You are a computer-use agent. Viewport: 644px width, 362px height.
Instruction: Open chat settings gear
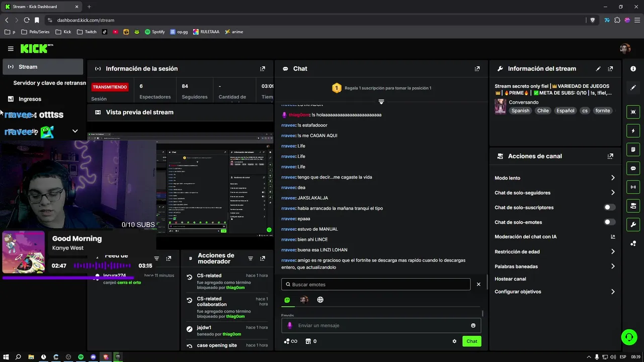coord(454,341)
